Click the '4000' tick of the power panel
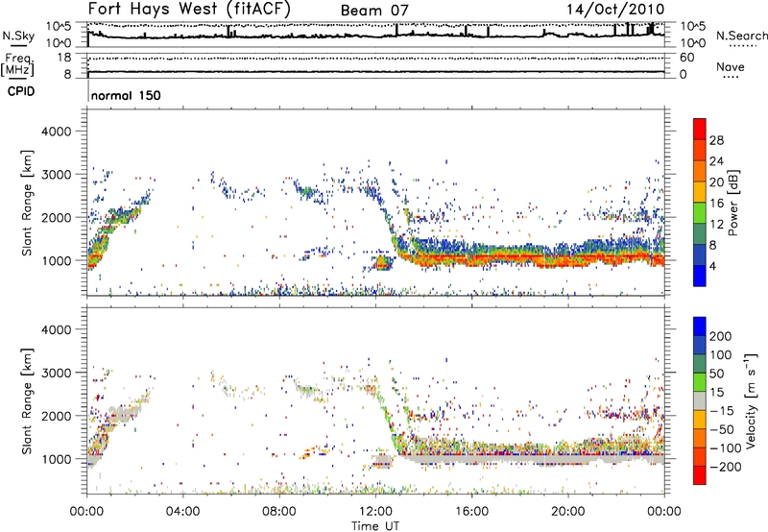 tap(56, 132)
